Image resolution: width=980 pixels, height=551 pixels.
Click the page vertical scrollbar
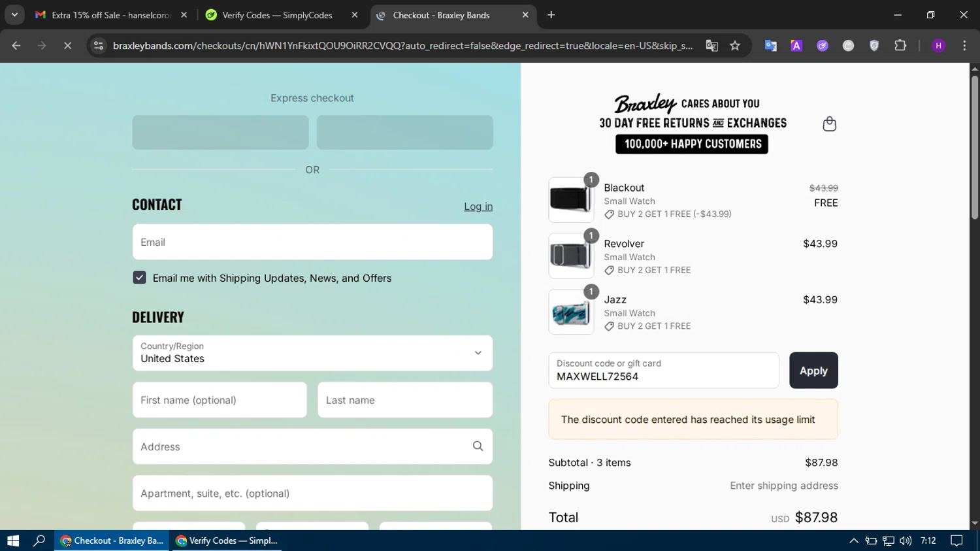(x=975, y=147)
